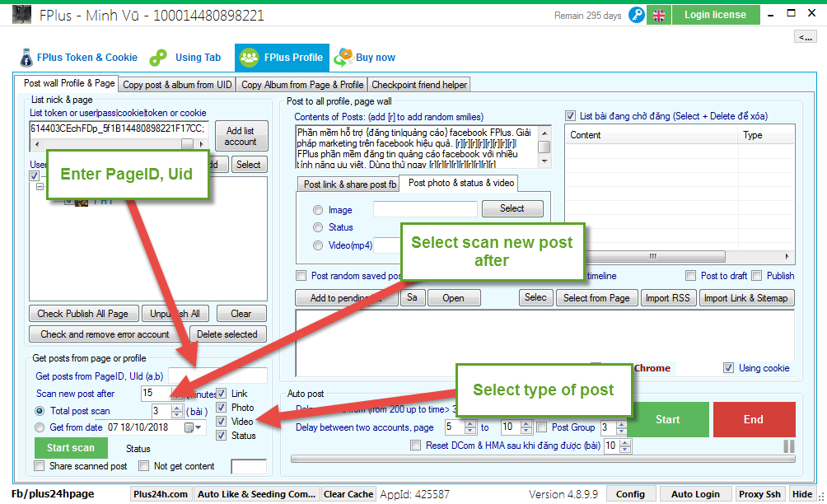Image resolution: width=827 pixels, height=504 pixels.
Task: Click the post contents vertical scrollbar thumb
Action: 544,147
